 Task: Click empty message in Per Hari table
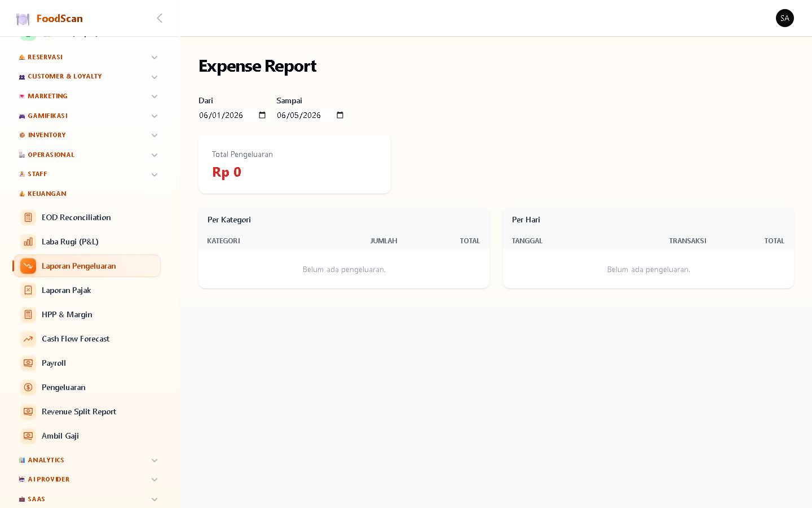tap(648, 270)
